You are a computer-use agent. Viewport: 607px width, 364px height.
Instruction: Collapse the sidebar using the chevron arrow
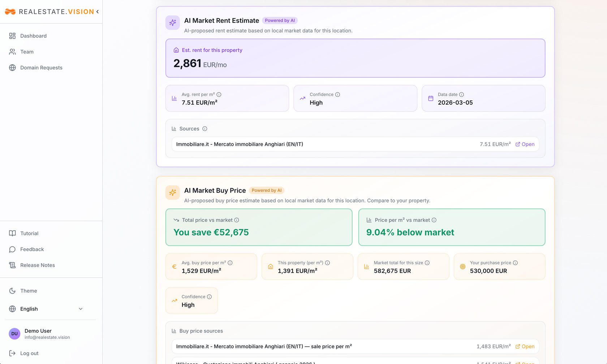pos(98,12)
